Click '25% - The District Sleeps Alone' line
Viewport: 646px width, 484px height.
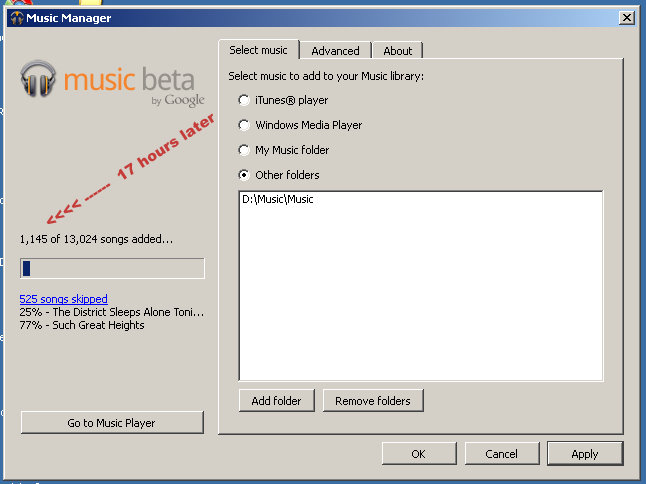coord(112,312)
